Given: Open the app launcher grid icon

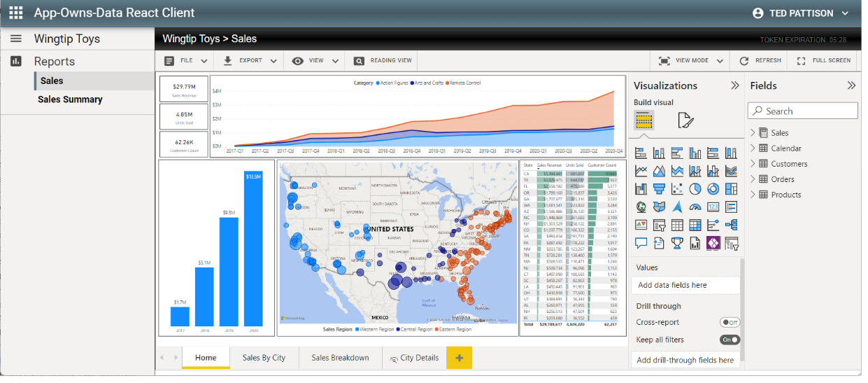Looking at the screenshot, I should point(15,13).
